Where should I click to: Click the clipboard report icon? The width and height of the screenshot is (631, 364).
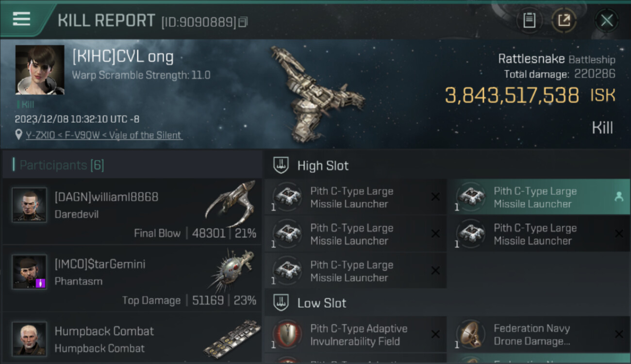[529, 20]
